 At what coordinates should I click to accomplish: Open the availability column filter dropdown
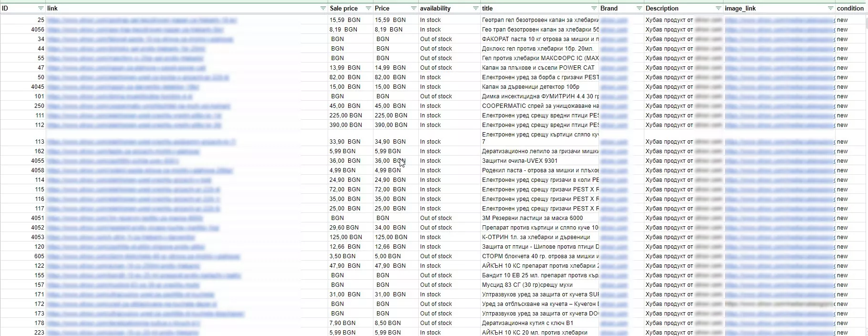point(475,9)
